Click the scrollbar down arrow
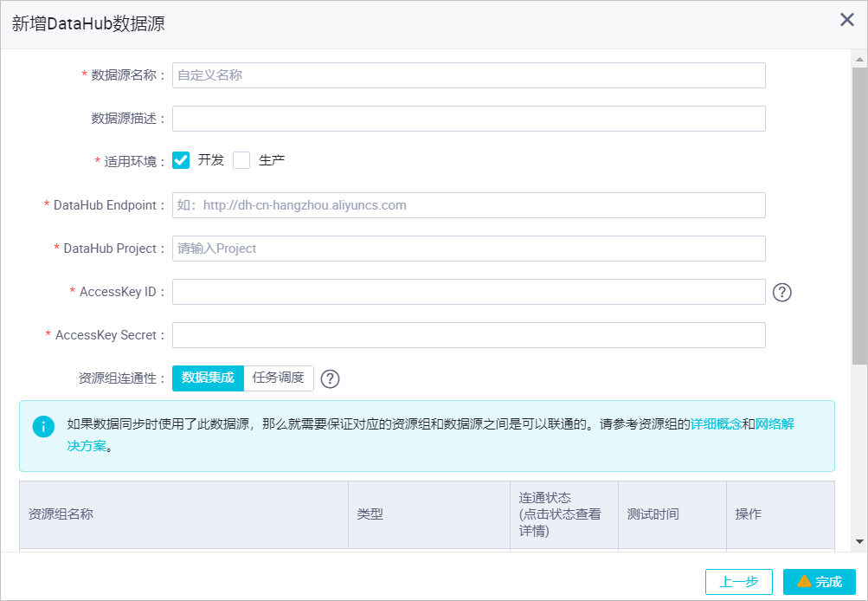This screenshot has width=868, height=601. [x=859, y=542]
